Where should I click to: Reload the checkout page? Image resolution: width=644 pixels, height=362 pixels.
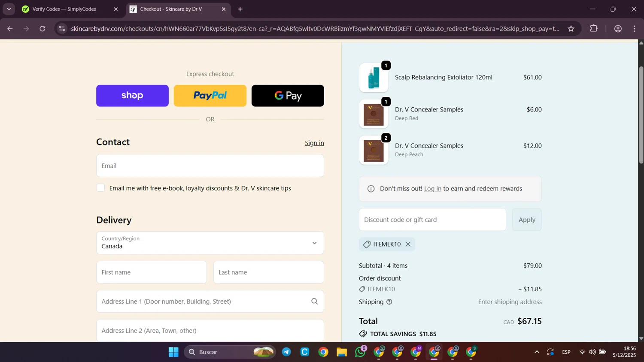(43, 29)
